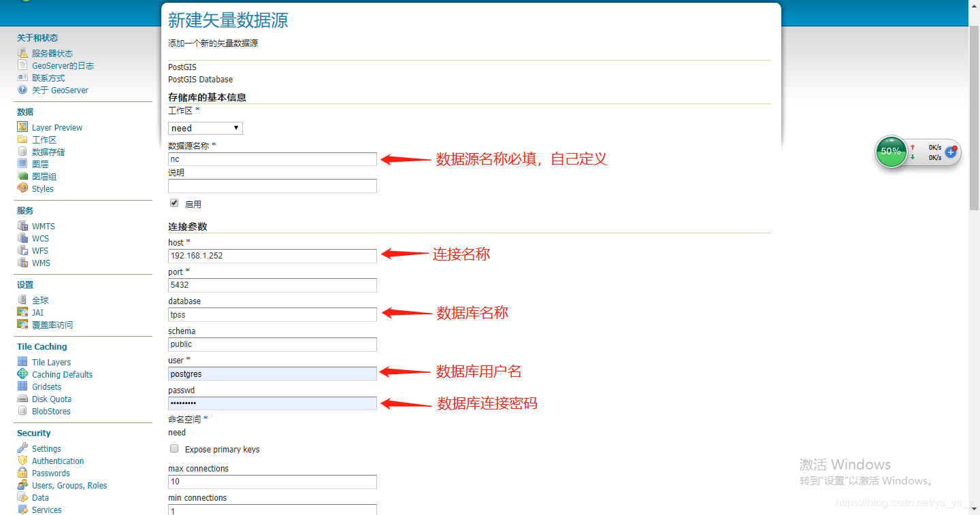Viewport: 980px width, 515px height.
Task: Click the layer groups (图层组) icon
Action: pos(22,176)
